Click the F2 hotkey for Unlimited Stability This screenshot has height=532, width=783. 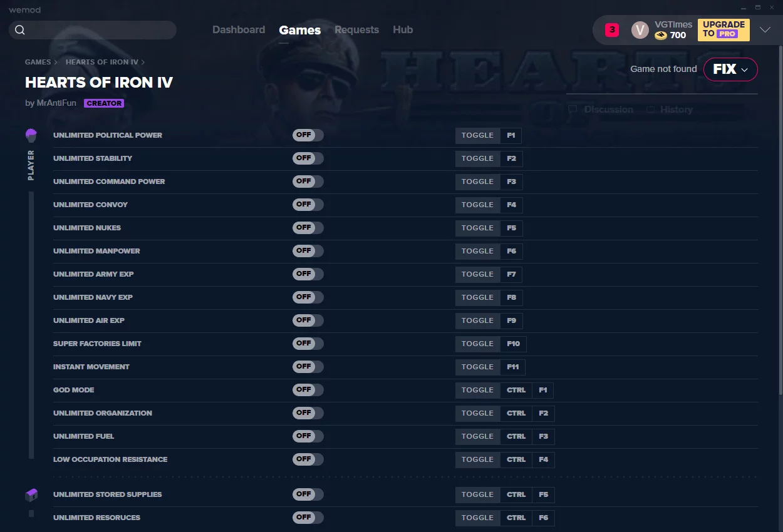click(511, 159)
